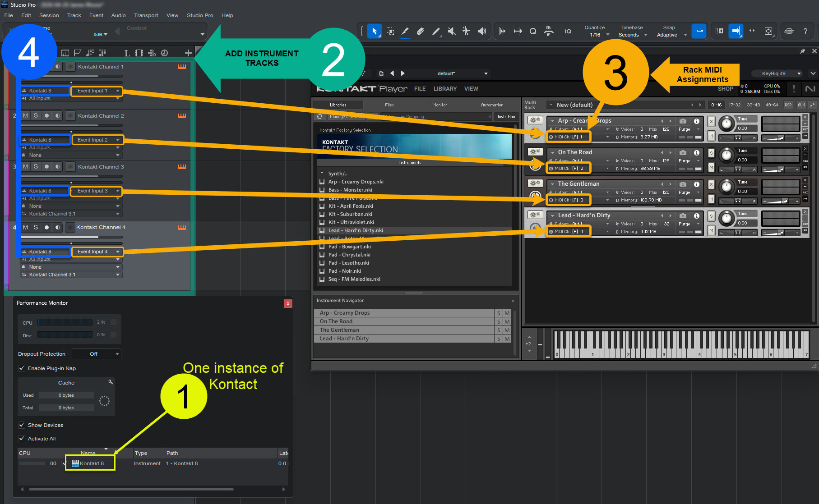Minimize the Kontakt rack view icon
The width and height of the screenshot is (819, 504).
coord(812,105)
